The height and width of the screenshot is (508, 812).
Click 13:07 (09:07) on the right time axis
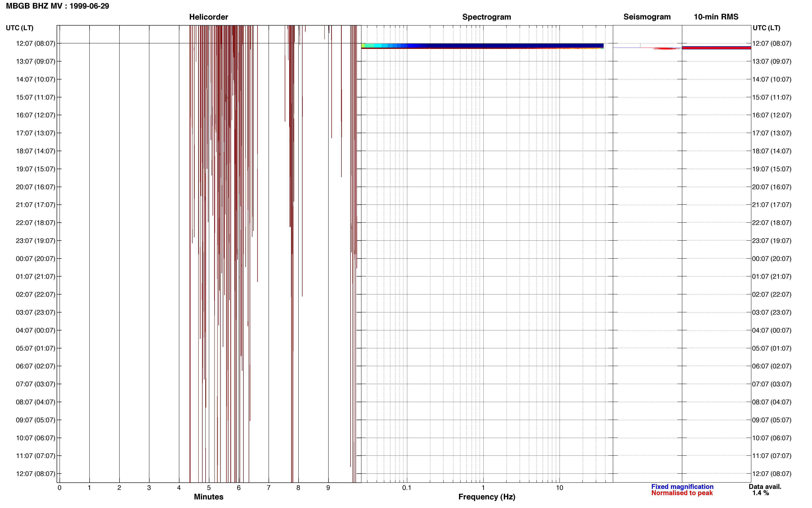tap(772, 61)
